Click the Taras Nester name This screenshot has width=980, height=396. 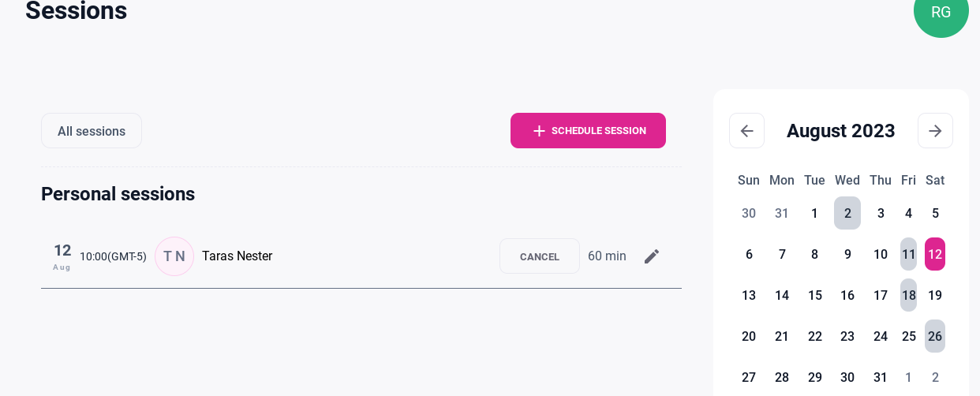(x=237, y=256)
